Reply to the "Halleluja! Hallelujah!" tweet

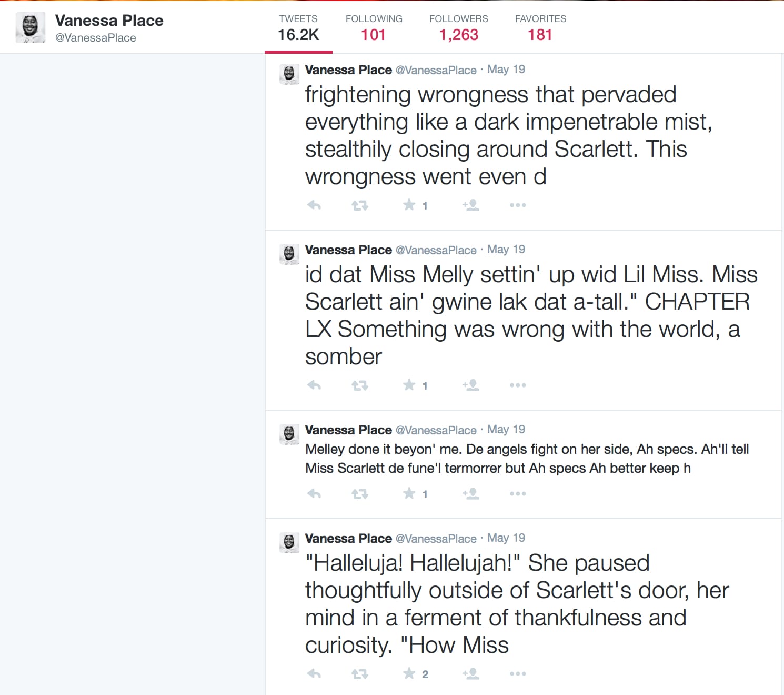click(314, 673)
